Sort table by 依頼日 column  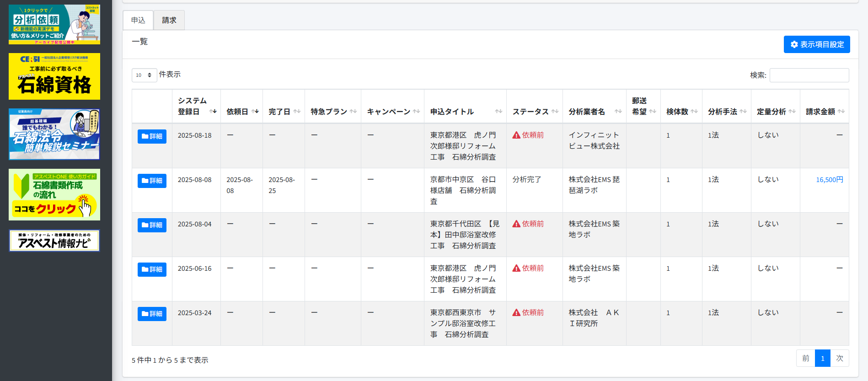pyautogui.click(x=255, y=112)
